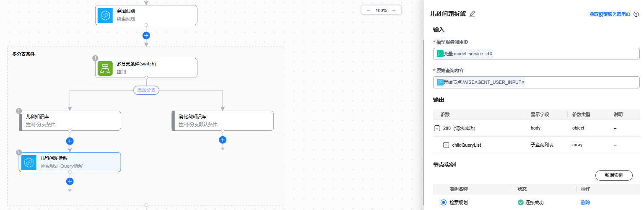Image resolution: width=644 pixels, height=210 pixels.
Task: Click the plus button below 意图识别 node
Action: click(x=146, y=35)
